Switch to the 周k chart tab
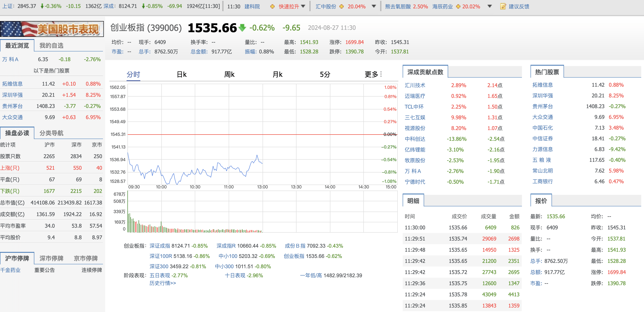The height and width of the screenshot is (312, 644). 229,74
